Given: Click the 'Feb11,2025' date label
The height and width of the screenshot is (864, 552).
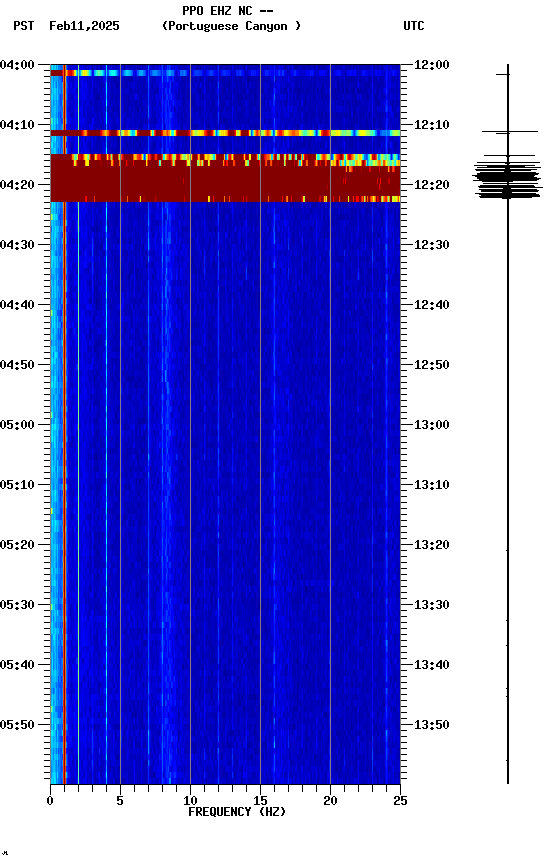Looking at the screenshot, I should [x=84, y=26].
